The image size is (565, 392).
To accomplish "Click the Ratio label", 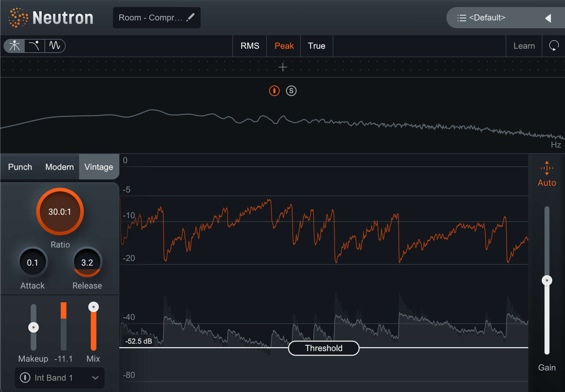I will click(60, 245).
